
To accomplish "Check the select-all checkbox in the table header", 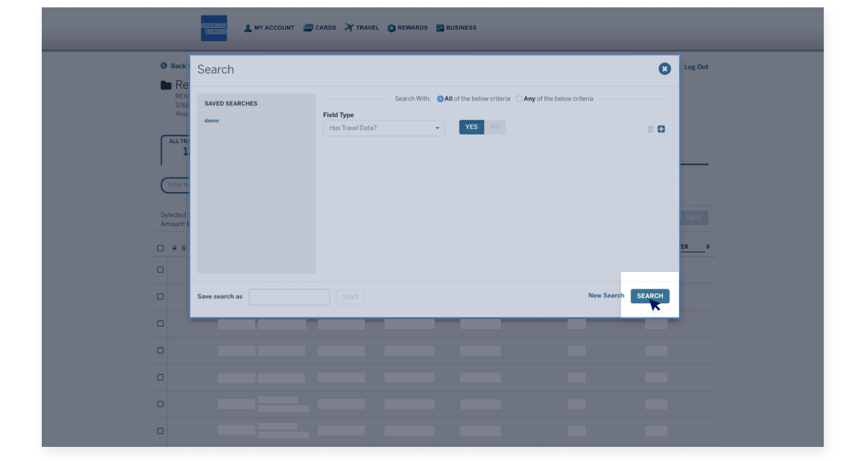I will pos(159,247).
